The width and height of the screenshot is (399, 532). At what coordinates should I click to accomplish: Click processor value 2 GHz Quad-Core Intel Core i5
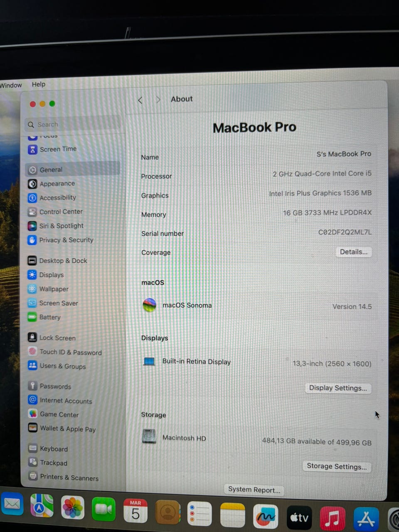click(322, 174)
